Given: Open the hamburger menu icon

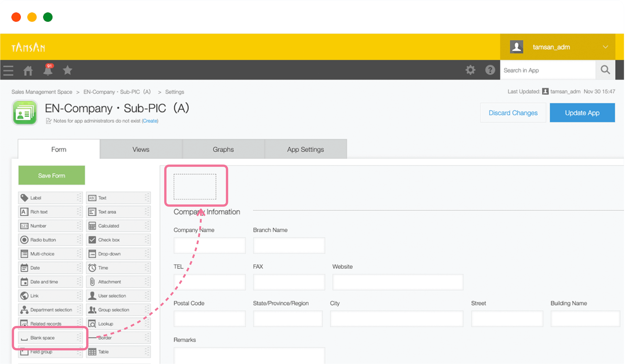Looking at the screenshot, I should 8,70.
